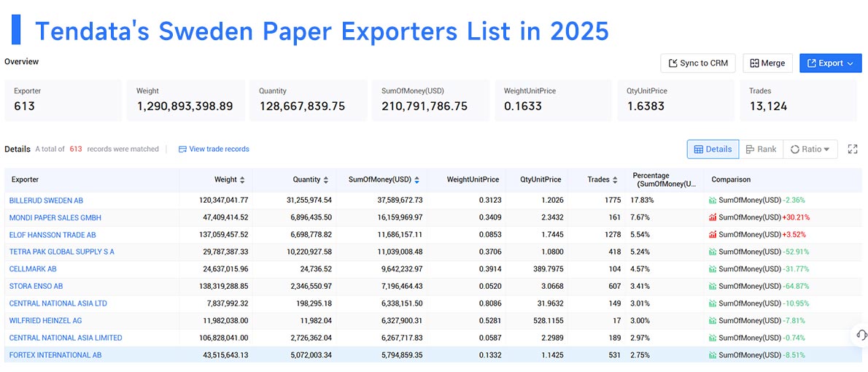
Task: Open CENTRAL NATIONAL ASIA LTD exporter link
Action: tap(58, 303)
